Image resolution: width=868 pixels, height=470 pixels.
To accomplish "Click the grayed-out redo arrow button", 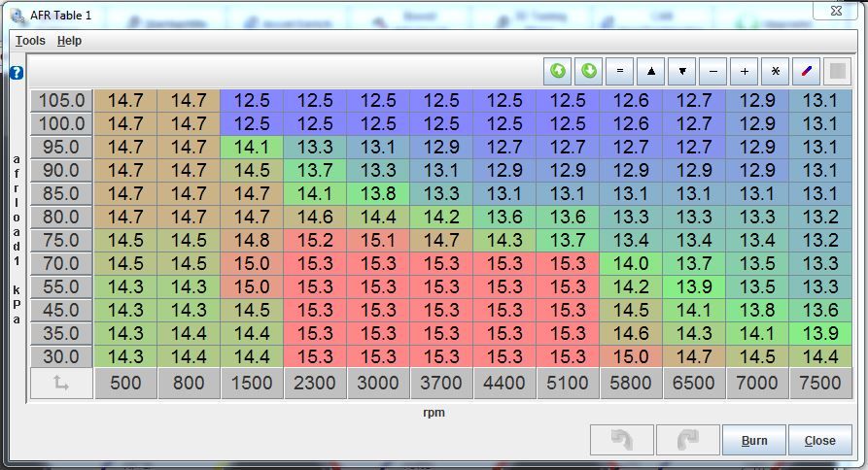I will [688, 440].
